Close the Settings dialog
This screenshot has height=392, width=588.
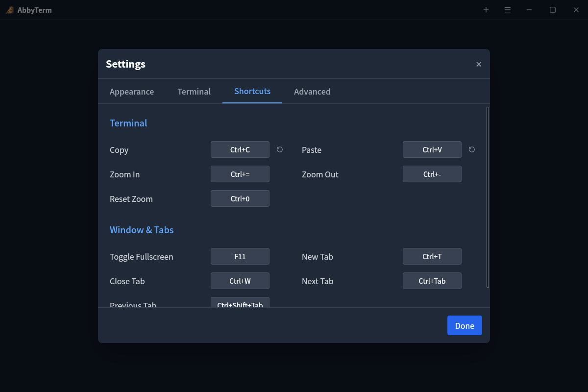click(x=478, y=64)
